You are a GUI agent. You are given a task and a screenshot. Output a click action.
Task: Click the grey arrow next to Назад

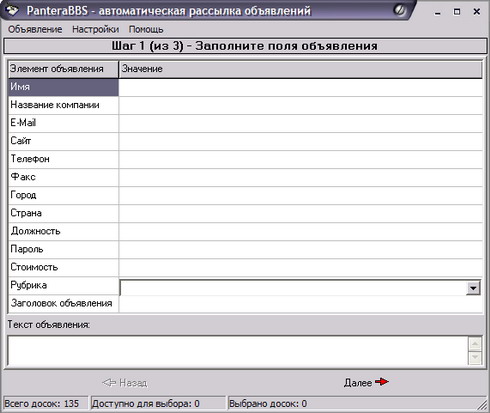coord(109,382)
